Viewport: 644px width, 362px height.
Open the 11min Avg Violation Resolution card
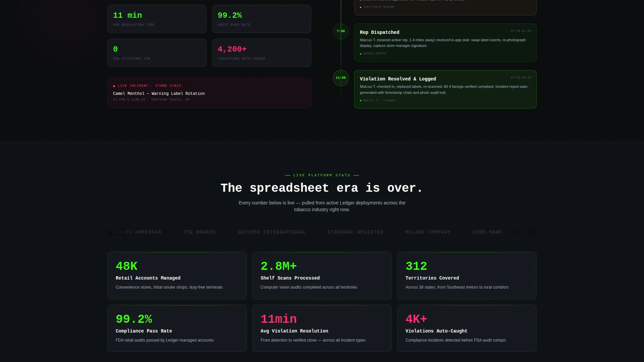coord(322,328)
